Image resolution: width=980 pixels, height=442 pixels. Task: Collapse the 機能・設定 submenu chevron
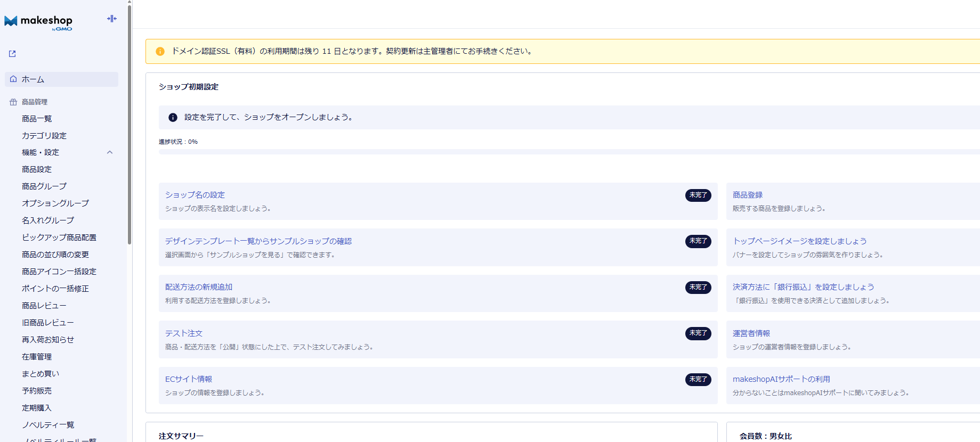point(110,152)
